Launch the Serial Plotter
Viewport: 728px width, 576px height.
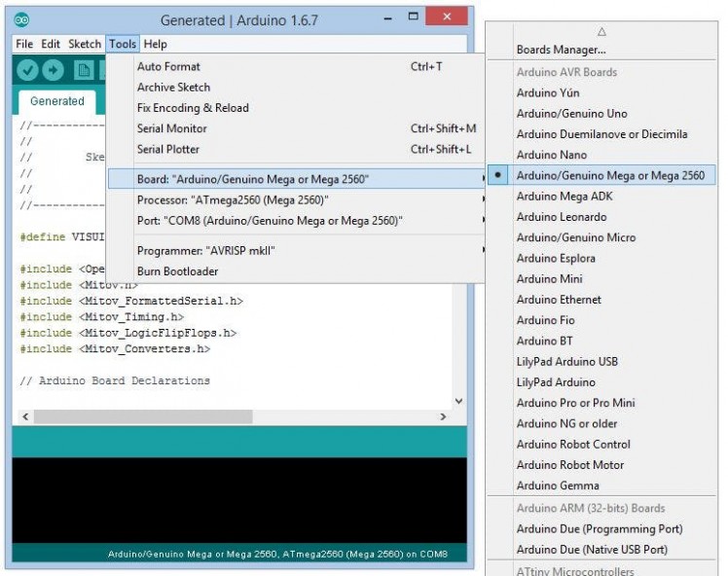(296, 149)
